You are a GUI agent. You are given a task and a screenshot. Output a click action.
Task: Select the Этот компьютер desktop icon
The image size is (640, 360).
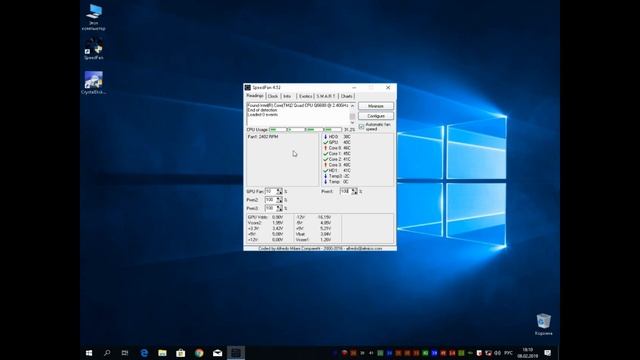click(x=93, y=17)
